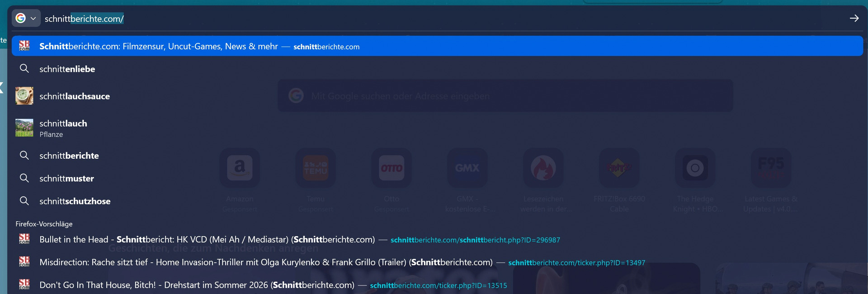Screen dimensions: 868x294
Task: Click the schnittlauchsauce thumbnail image
Action: click(24, 96)
